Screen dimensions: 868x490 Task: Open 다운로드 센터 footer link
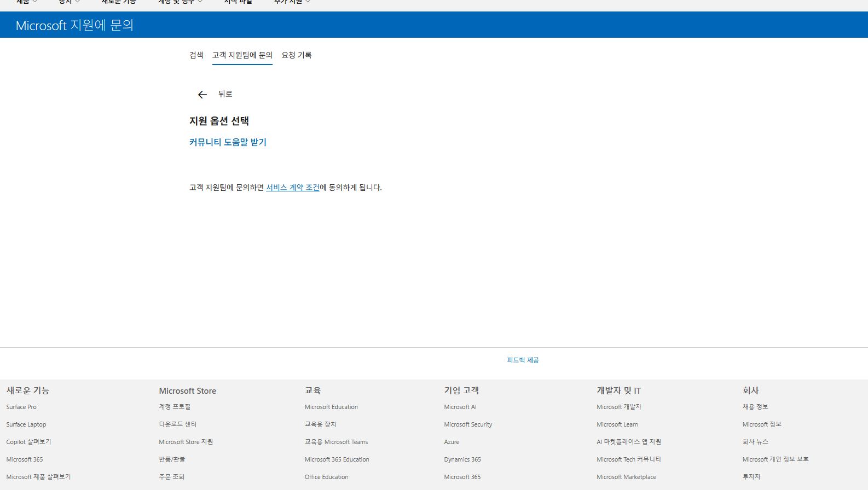tap(178, 424)
